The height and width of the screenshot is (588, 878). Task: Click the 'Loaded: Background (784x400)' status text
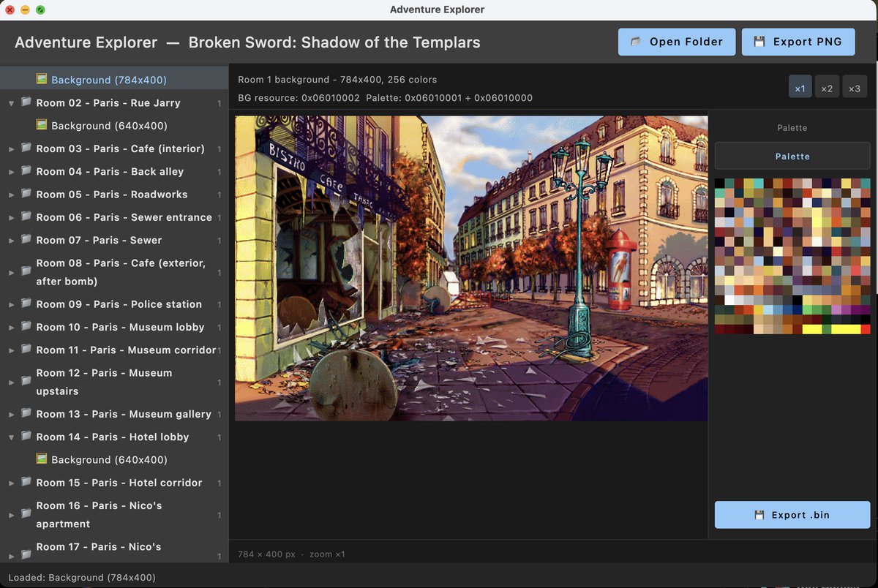click(82, 578)
